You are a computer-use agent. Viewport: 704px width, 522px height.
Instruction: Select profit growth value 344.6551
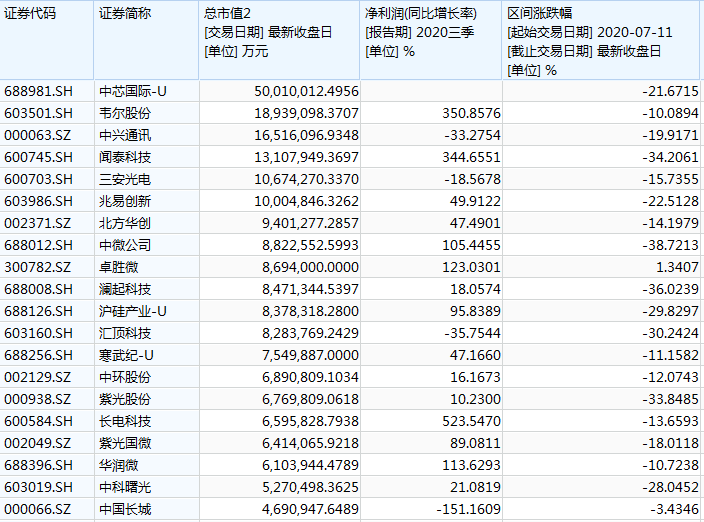[471, 158]
